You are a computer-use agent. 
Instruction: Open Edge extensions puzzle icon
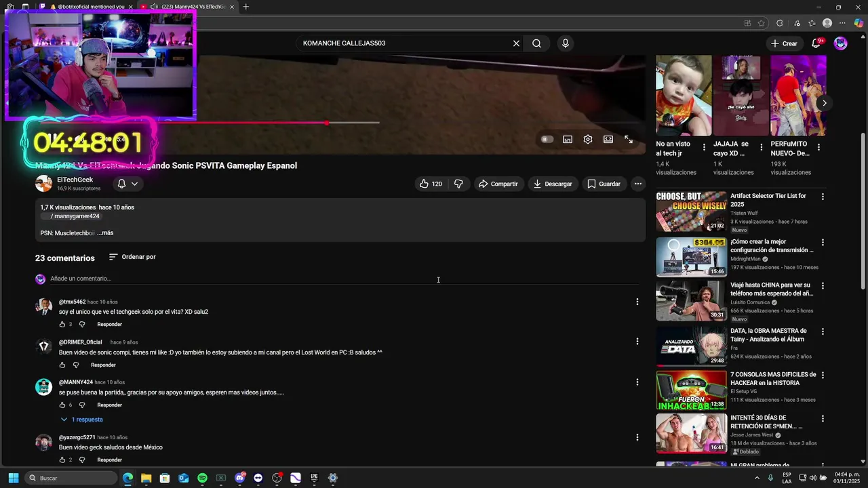coord(780,23)
